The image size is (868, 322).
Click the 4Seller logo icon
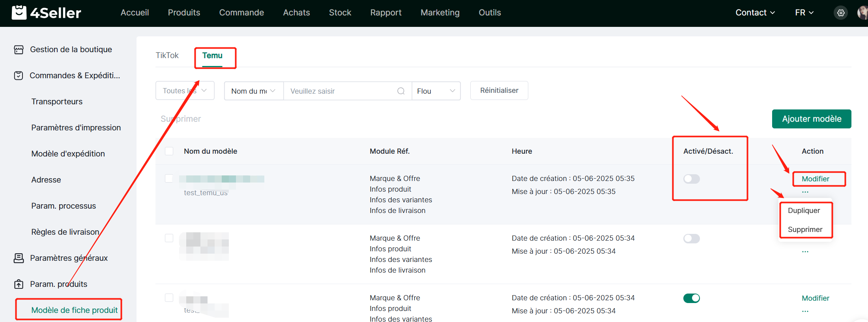click(19, 13)
